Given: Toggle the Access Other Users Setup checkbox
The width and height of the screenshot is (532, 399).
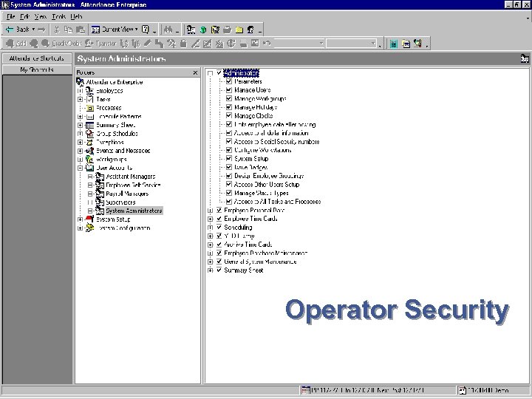Looking at the screenshot, I should 229,185.
